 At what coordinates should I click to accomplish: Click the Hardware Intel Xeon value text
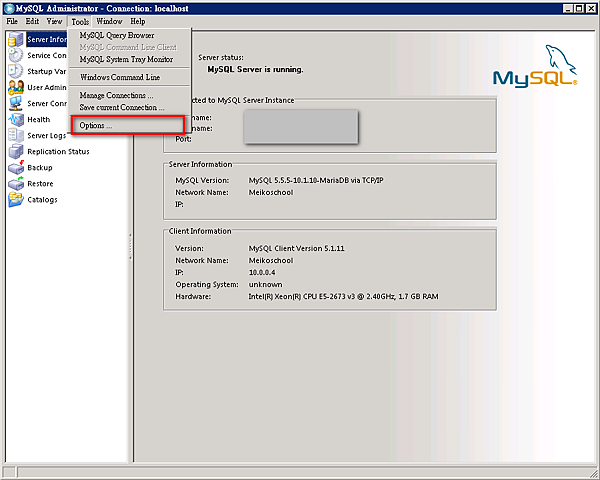343,297
